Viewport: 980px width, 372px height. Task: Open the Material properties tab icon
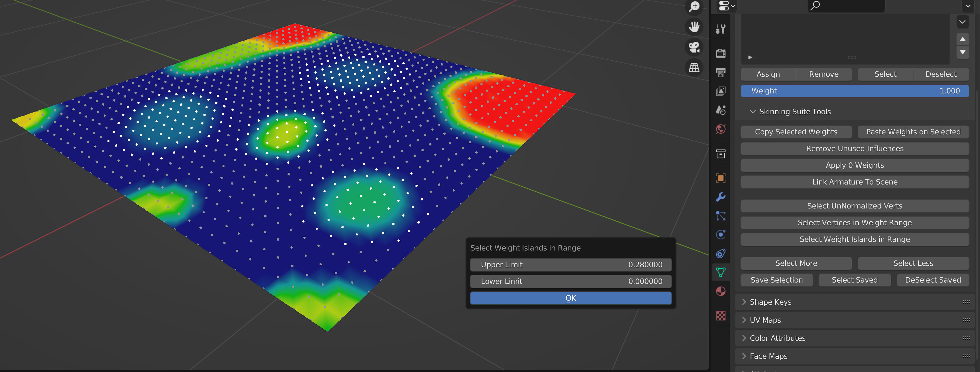(721, 291)
